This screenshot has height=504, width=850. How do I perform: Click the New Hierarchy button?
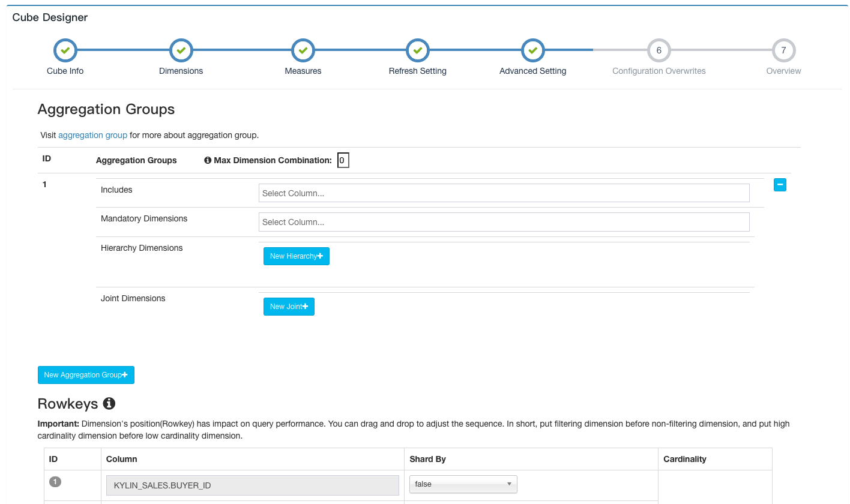[x=296, y=256]
